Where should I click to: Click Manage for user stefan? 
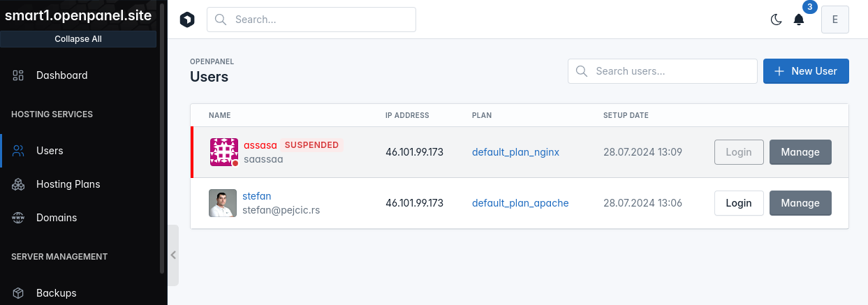(800, 203)
